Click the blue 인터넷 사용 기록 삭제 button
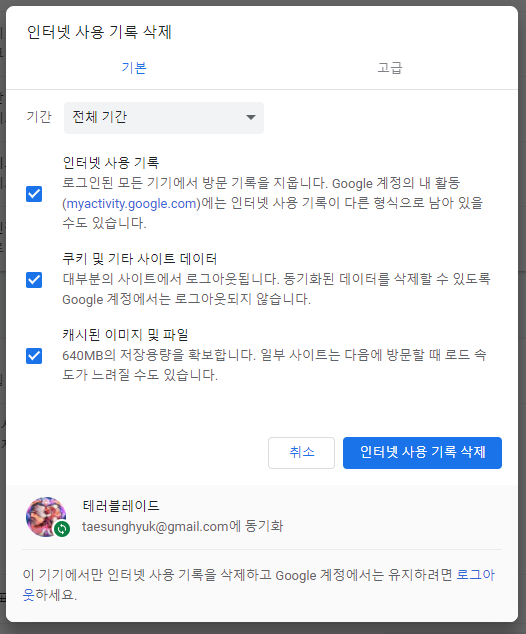Viewport: 526px width, 634px height. click(422, 452)
